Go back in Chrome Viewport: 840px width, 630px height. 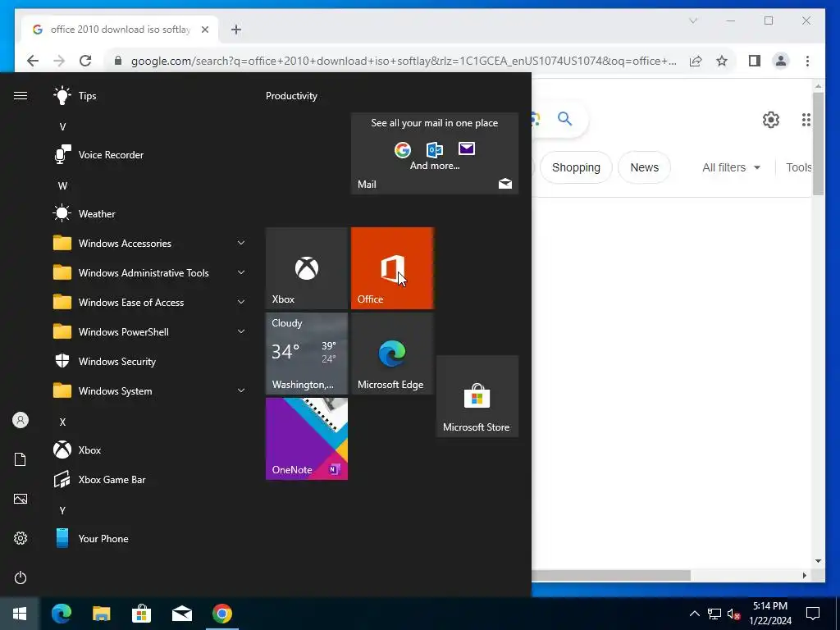pyautogui.click(x=33, y=61)
